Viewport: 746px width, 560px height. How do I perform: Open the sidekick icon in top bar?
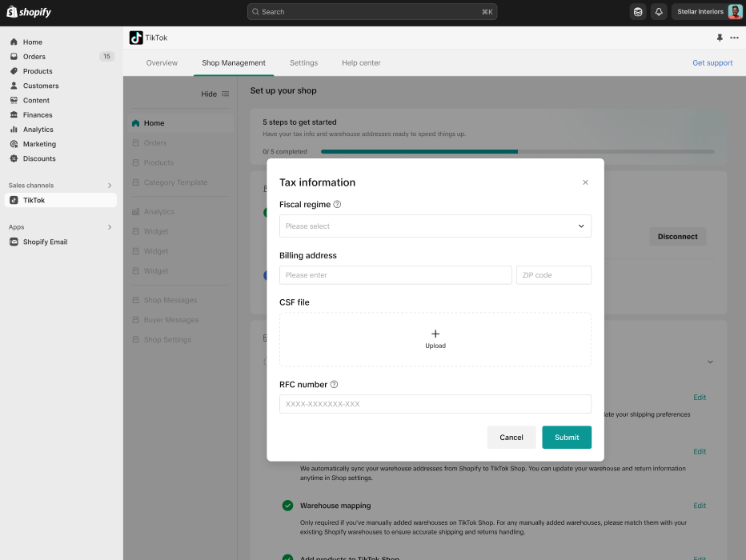(x=638, y=12)
